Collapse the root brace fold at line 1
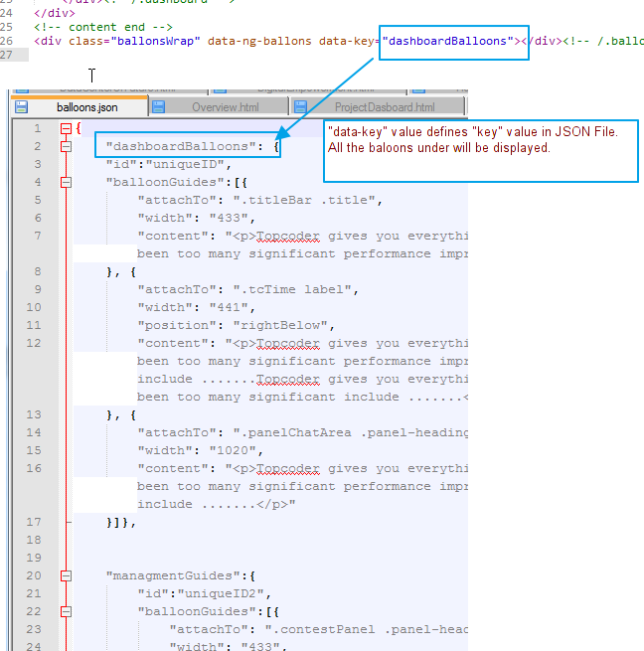The height and width of the screenshot is (651, 644). pos(66,128)
